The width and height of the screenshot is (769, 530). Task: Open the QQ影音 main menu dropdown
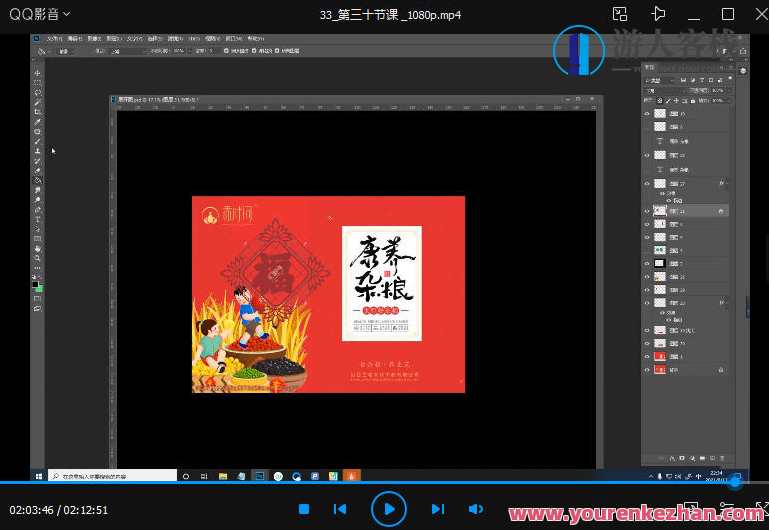[40, 14]
